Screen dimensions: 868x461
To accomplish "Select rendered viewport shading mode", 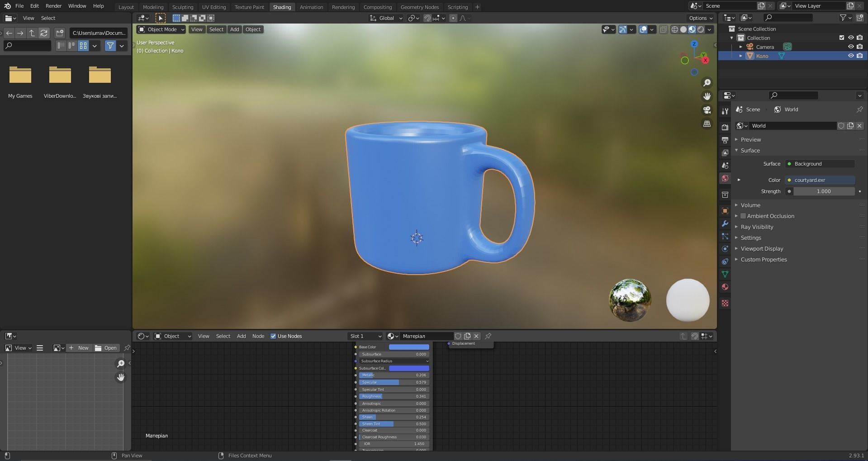I will coord(701,29).
